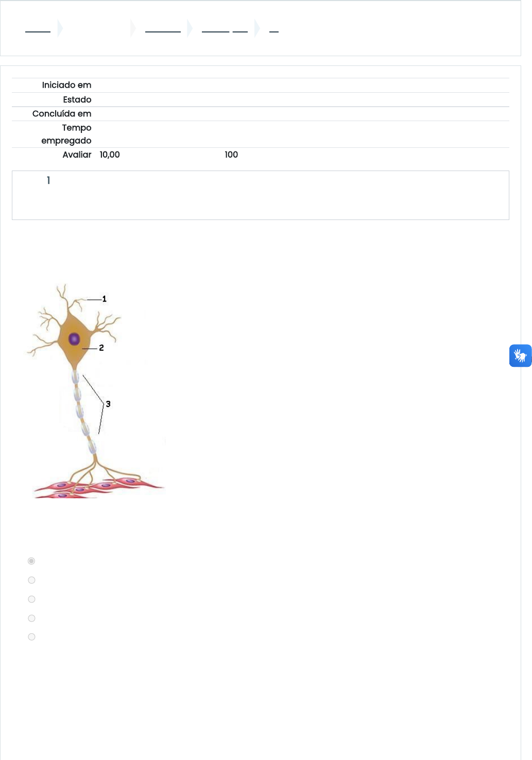
Task: Choose the third answer radio option
Action: click(x=31, y=599)
